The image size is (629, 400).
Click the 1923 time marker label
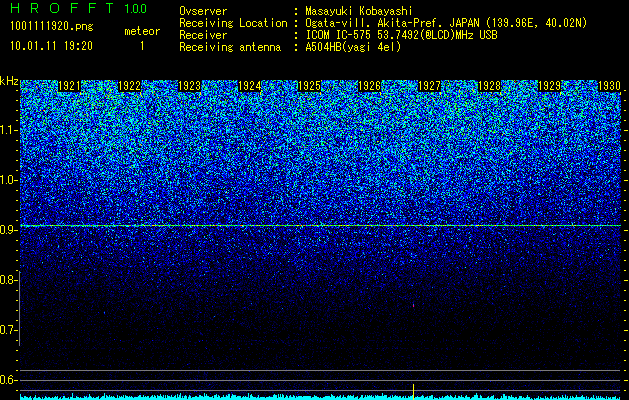[x=189, y=86]
